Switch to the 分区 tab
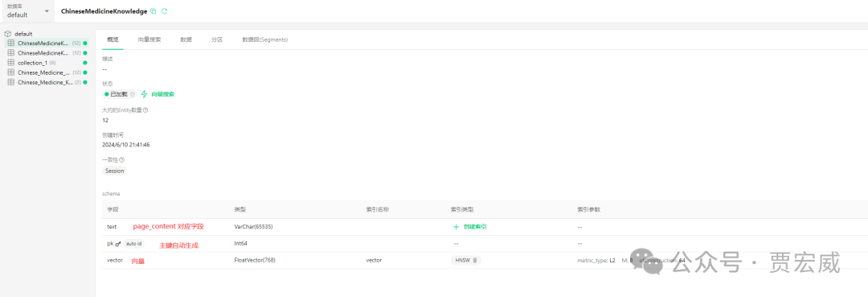Viewport: 868px width, 297px height. click(217, 40)
